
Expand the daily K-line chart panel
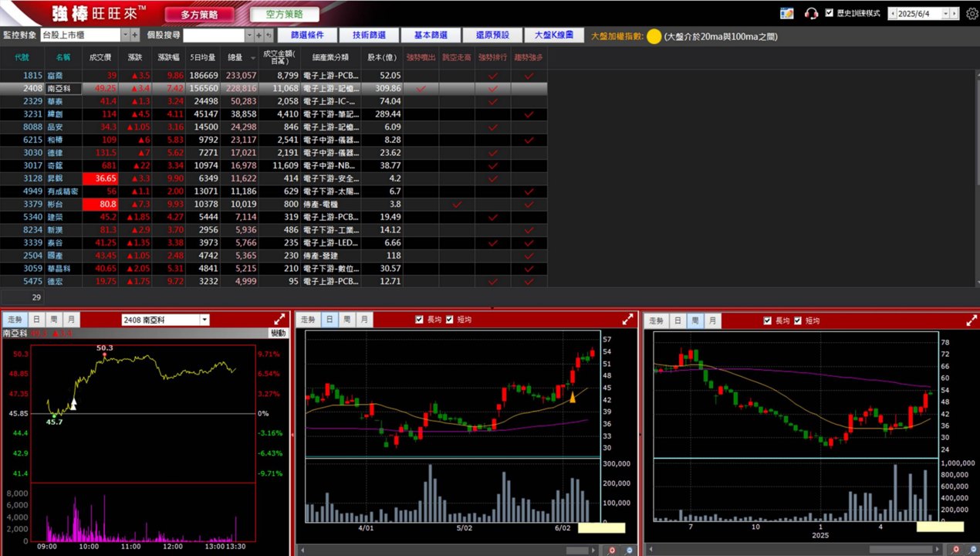[628, 319]
